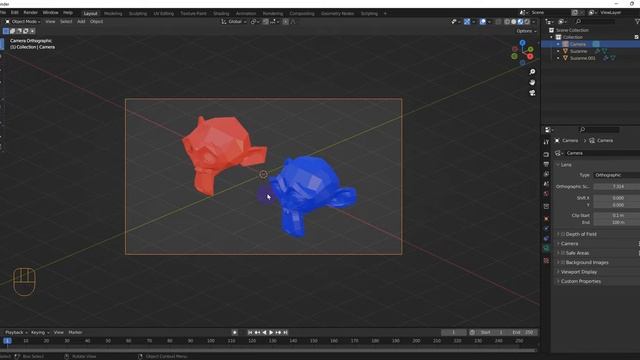This screenshot has height=360, width=640.
Task: Open the viewport Options dropdown
Action: (526, 31)
